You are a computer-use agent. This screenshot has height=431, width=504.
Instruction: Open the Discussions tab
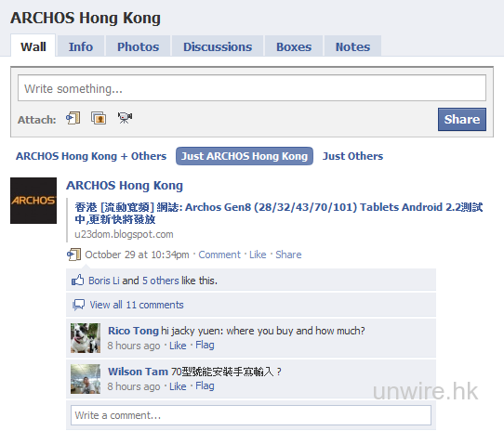coord(218,46)
